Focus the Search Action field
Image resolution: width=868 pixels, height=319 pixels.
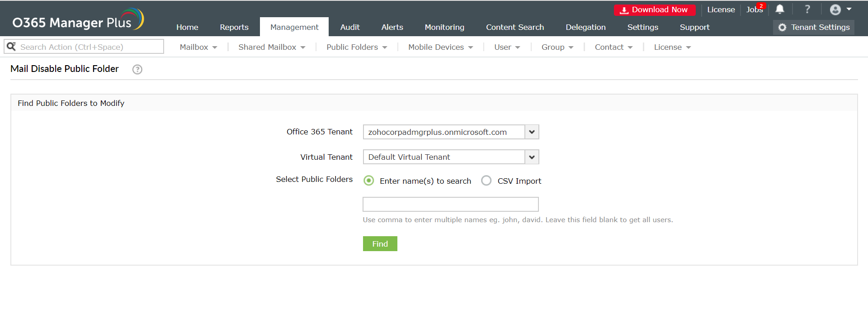click(84, 47)
